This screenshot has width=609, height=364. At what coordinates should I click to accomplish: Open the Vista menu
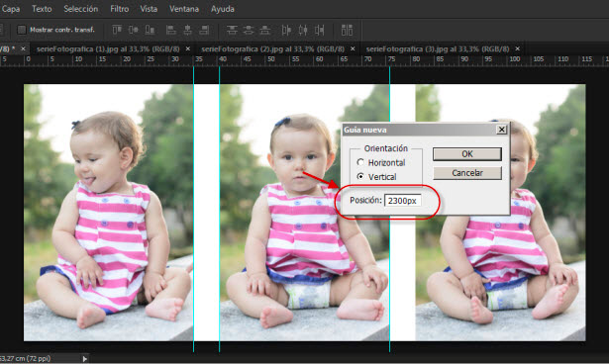[149, 9]
